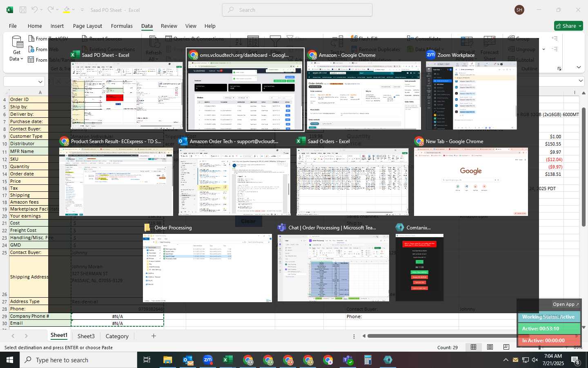Screen dimensions: 588x368
Task: Open the Outline dialog launcher
Action: click(x=559, y=69)
